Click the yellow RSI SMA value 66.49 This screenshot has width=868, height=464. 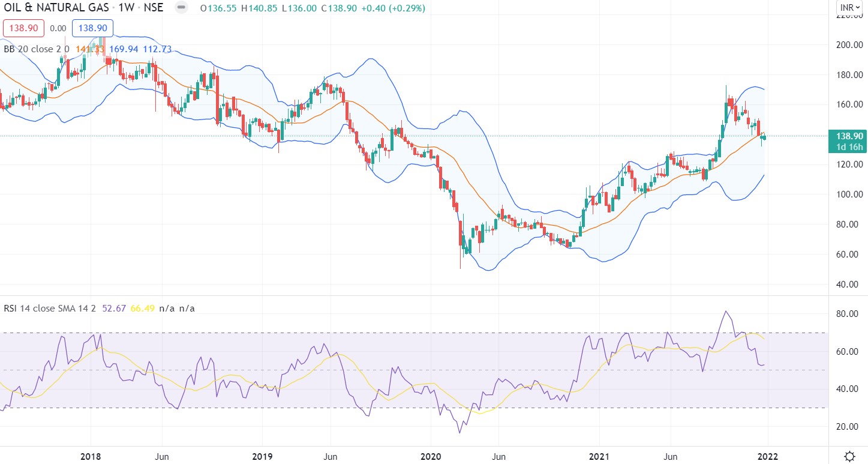pos(142,309)
